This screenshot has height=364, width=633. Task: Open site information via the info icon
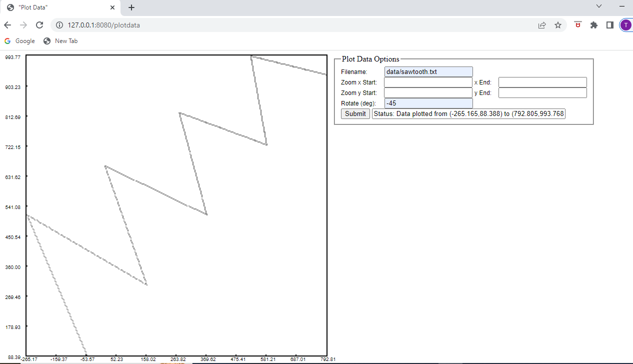pos(59,24)
